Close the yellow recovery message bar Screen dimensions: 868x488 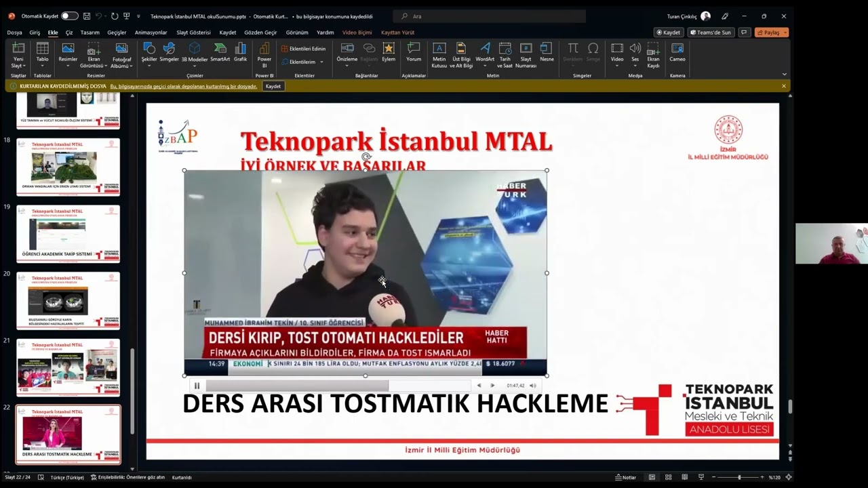[784, 86]
